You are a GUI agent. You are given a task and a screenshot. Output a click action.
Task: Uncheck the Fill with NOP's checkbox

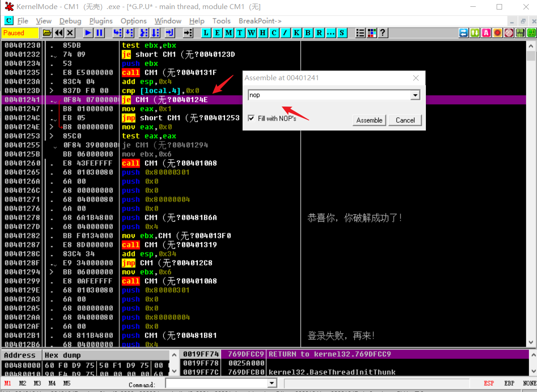[x=251, y=118]
